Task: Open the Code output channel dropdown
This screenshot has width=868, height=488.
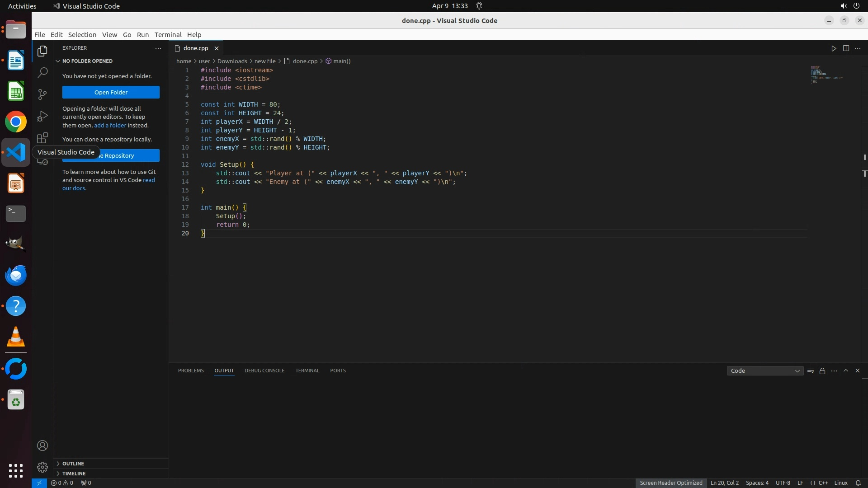Action: click(x=764, y=371)
